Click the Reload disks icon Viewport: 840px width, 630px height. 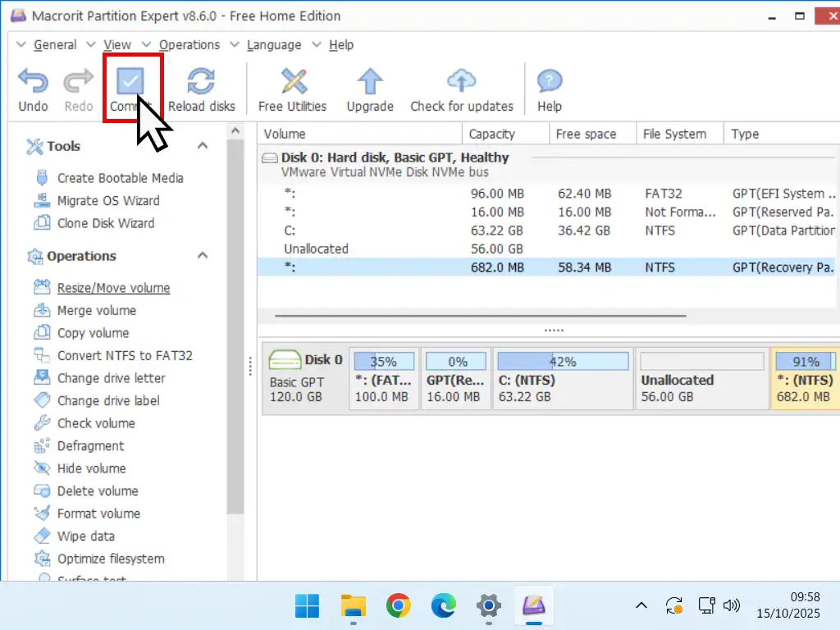click(201, 82)
